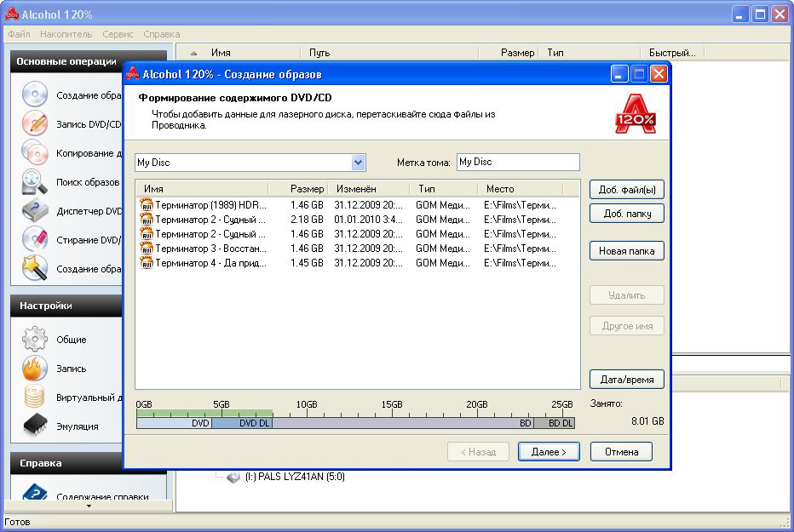Click the Справка sidebar section header
The width and height of the screenshot is (794, 532).
66,463
